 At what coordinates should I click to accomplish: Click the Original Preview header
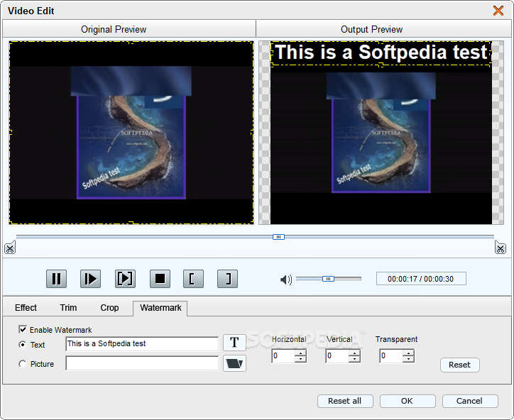pos(114,30)
